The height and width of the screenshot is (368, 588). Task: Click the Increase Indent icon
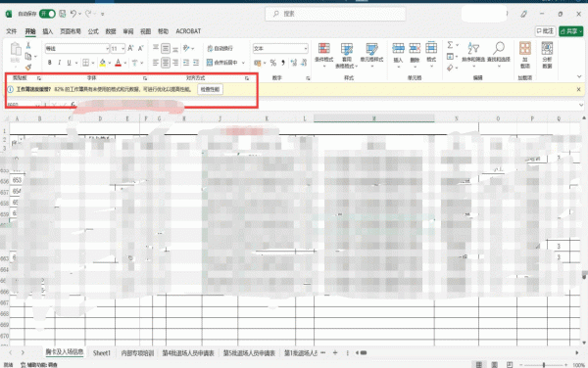tap(196, 63)
